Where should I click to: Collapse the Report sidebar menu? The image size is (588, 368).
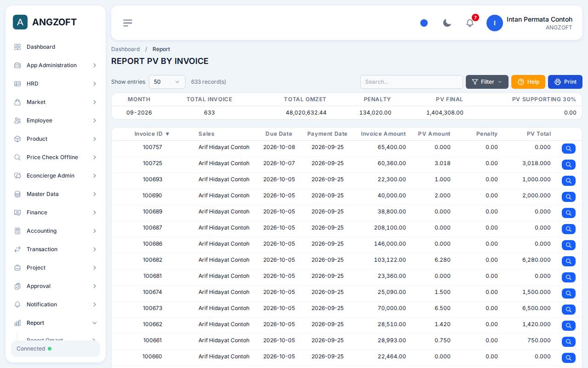(x=56, y=323)
